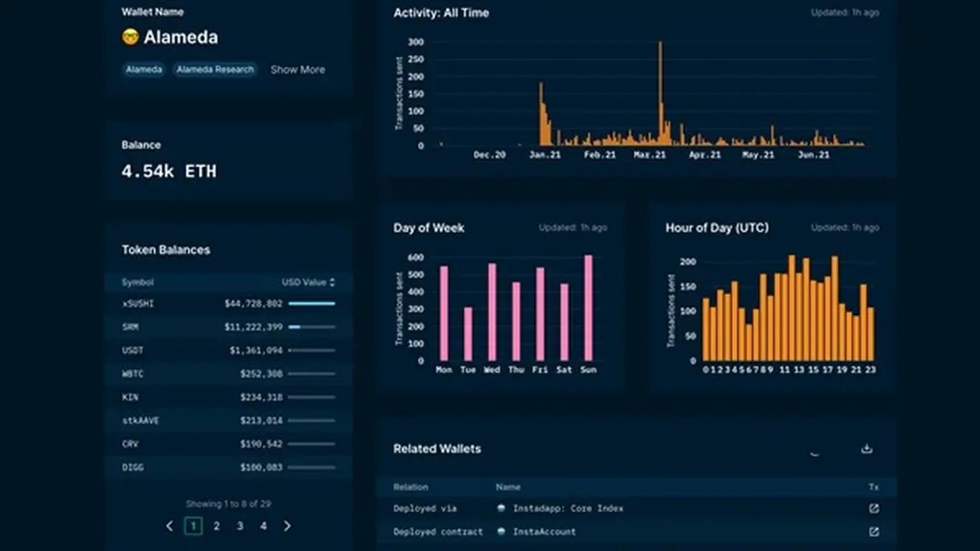The image size is (980, 551).
Task: Click the Hour of Day (UTC) title
Action: pyautogui.click(x=717, y=228)
